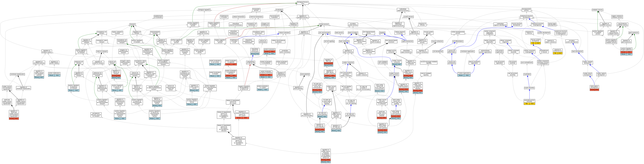
Task: Click 'calcium-mediated signaling' node
Action: [426, 74]
